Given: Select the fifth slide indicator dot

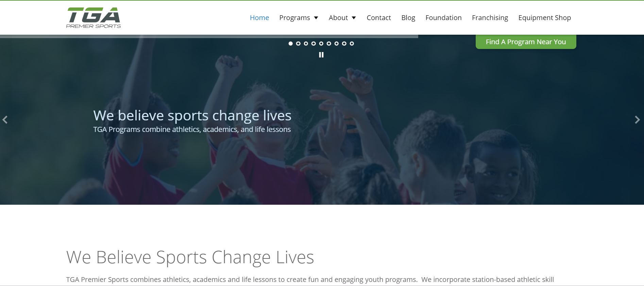Looking at the screenshot, I should point(321,44).
